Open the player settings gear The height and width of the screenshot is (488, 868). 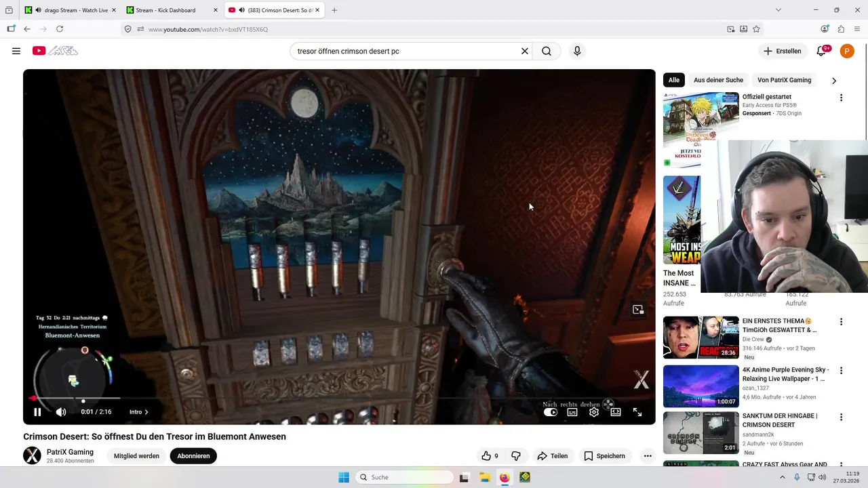pos(594,411)
